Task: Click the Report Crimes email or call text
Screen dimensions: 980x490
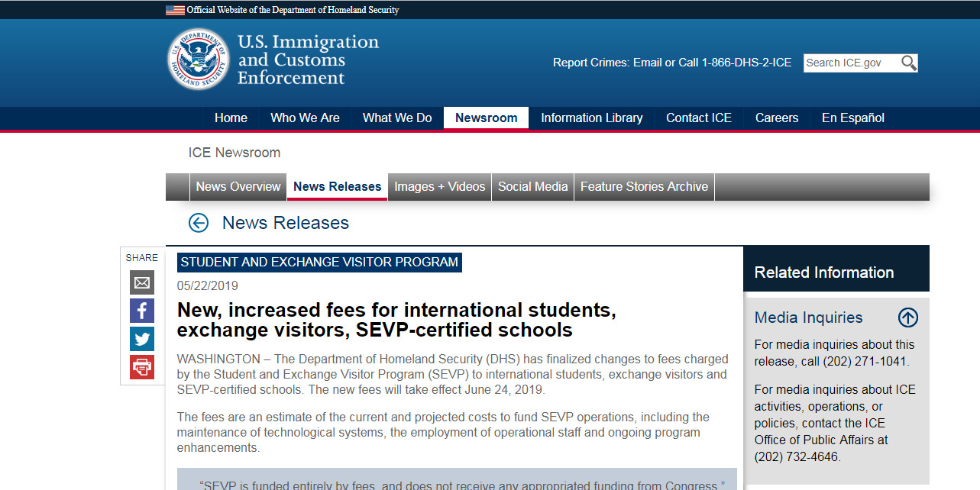Action: pyautogui.click(x=672, y=63)
